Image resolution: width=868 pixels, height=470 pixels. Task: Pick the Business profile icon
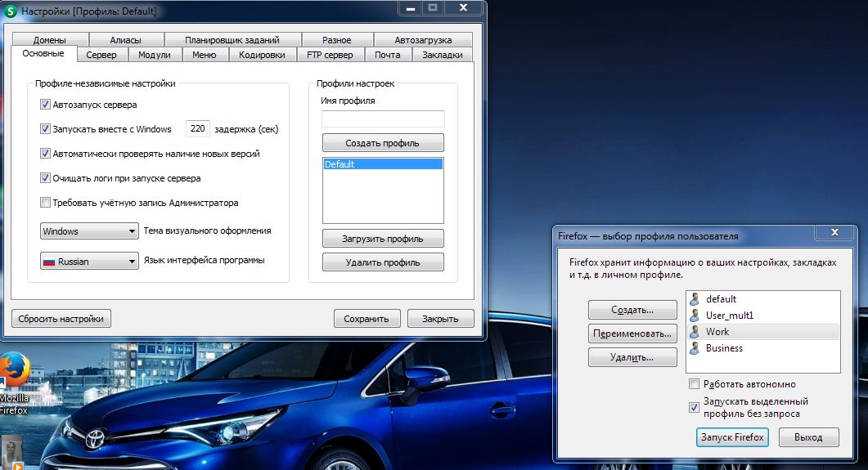pyautogui.click(x=695, y=348)
